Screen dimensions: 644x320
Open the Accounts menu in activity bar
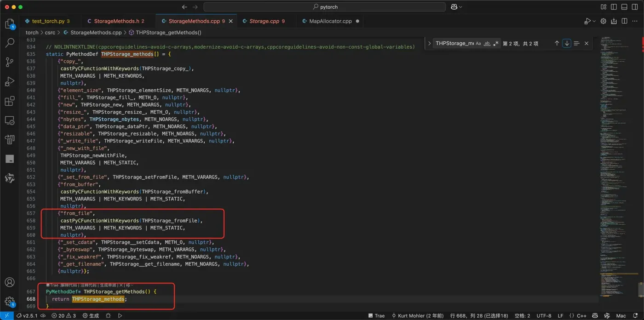click(10, 282)
